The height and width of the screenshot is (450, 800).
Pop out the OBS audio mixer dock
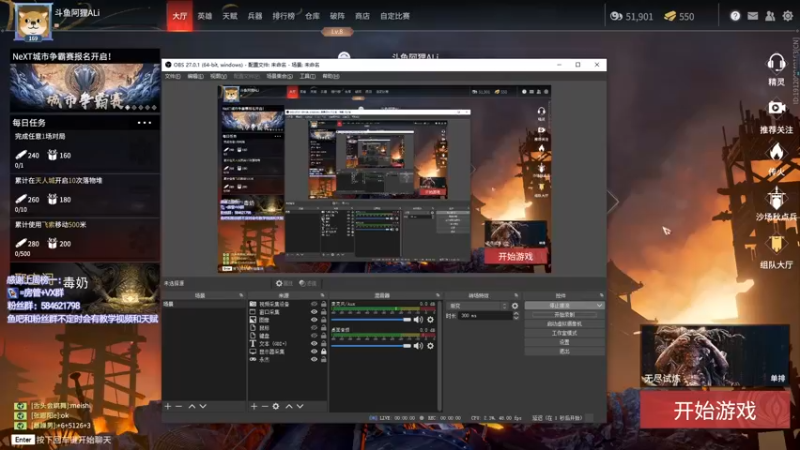(x=438, y=295)
